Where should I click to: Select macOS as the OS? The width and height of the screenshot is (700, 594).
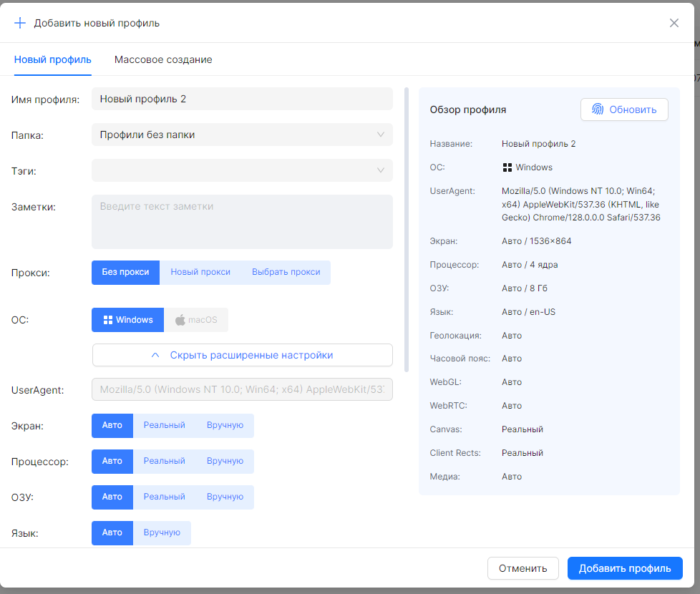pos(196,320)
